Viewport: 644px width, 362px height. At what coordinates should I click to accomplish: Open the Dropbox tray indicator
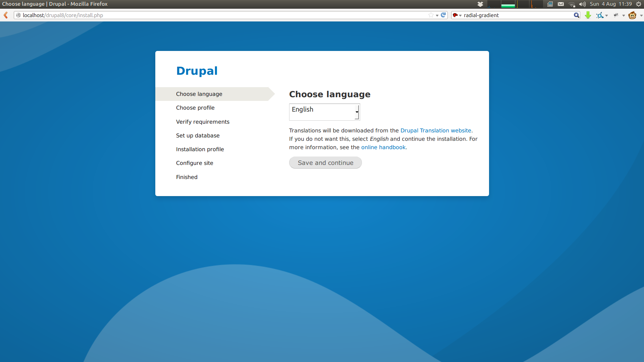point(480,4)
